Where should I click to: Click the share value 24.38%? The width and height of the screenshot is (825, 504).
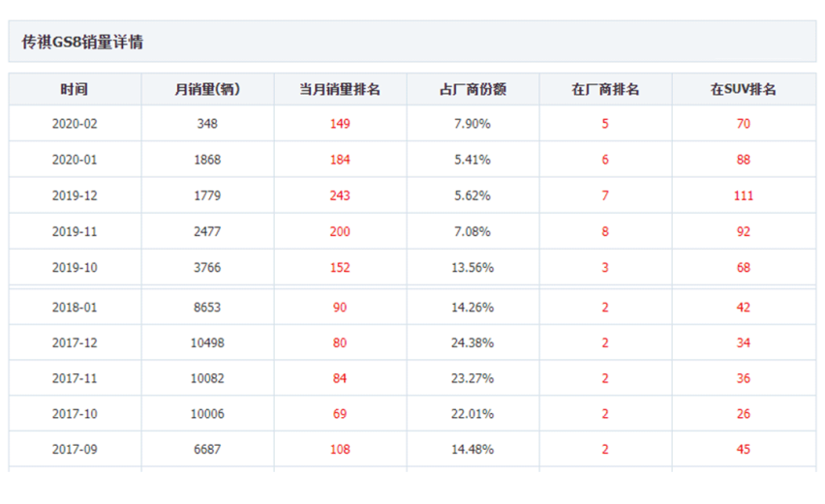coord(473,342)
